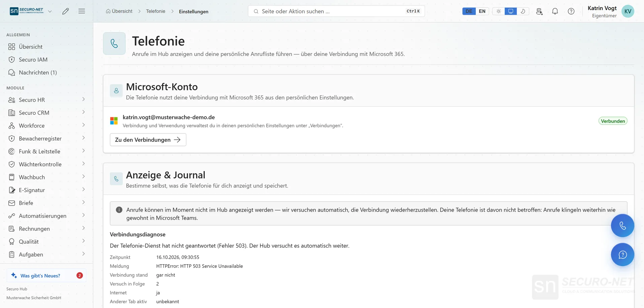Click the user switch icon beside bell
644x308 pixels.
(539, 11)
